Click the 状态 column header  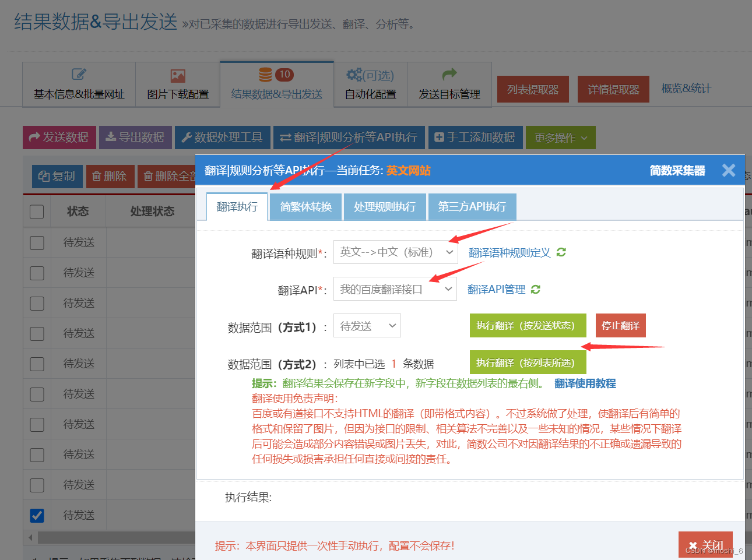click(78, 211)
